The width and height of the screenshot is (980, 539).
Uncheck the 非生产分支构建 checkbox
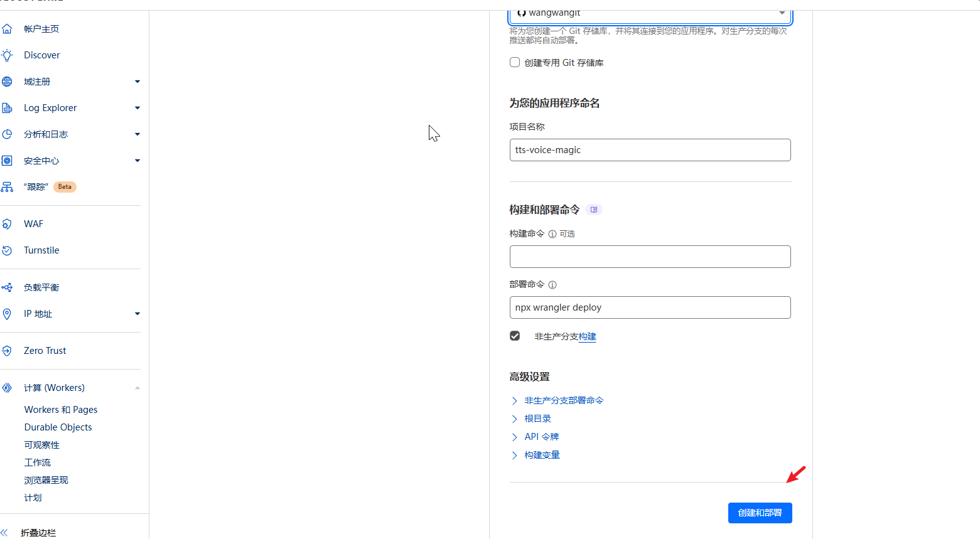tap(515, 336)
